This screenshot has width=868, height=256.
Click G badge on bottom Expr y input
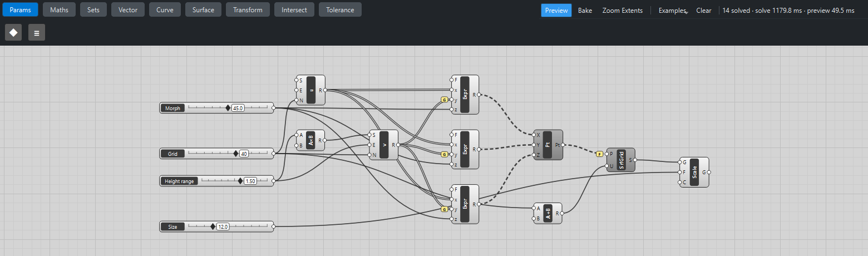coord(444,209)
